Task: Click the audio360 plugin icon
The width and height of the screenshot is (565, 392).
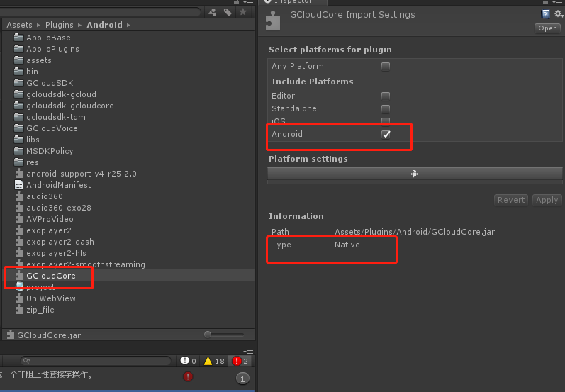Action: tap(18, 196)
